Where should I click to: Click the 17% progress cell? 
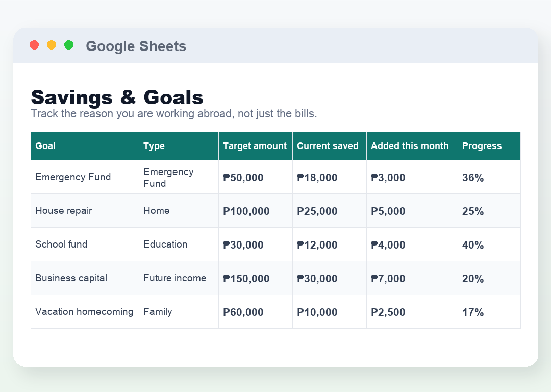pos(489,312)
